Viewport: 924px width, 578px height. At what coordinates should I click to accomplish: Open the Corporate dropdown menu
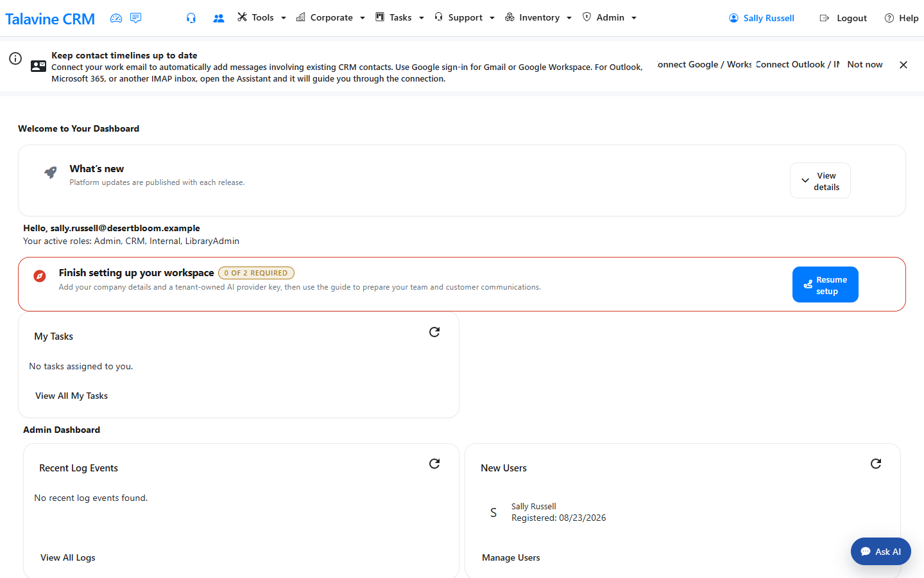[x=330, y=17]
